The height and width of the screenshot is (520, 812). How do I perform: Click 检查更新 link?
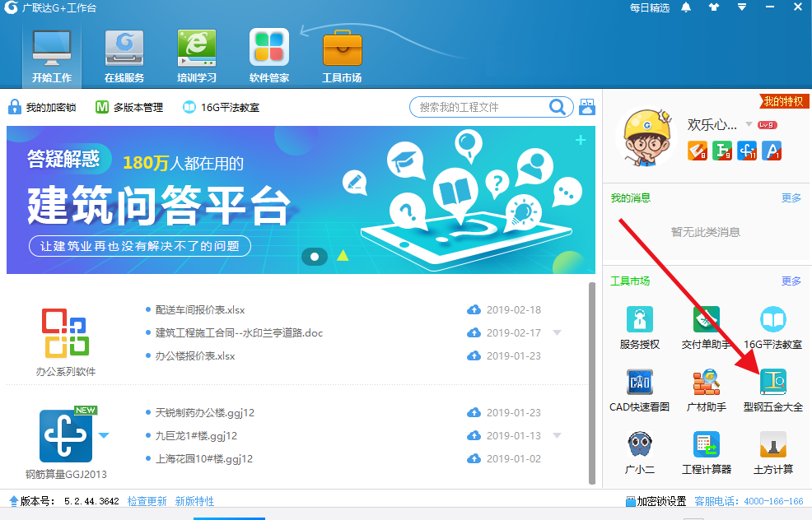(147, 501)
